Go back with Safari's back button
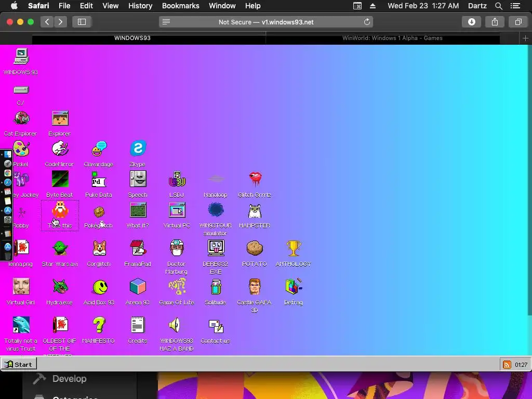 tap(47, 22)
